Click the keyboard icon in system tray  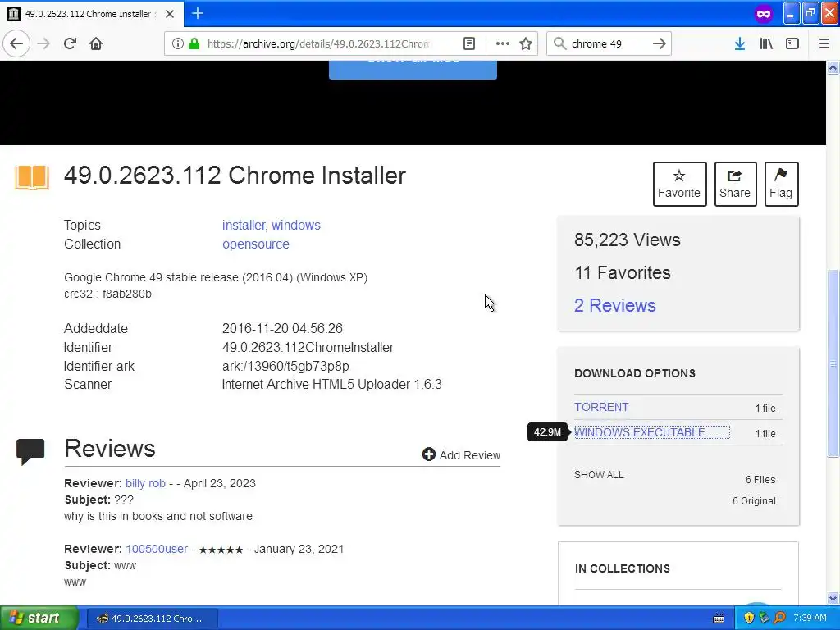pos(719,619)
